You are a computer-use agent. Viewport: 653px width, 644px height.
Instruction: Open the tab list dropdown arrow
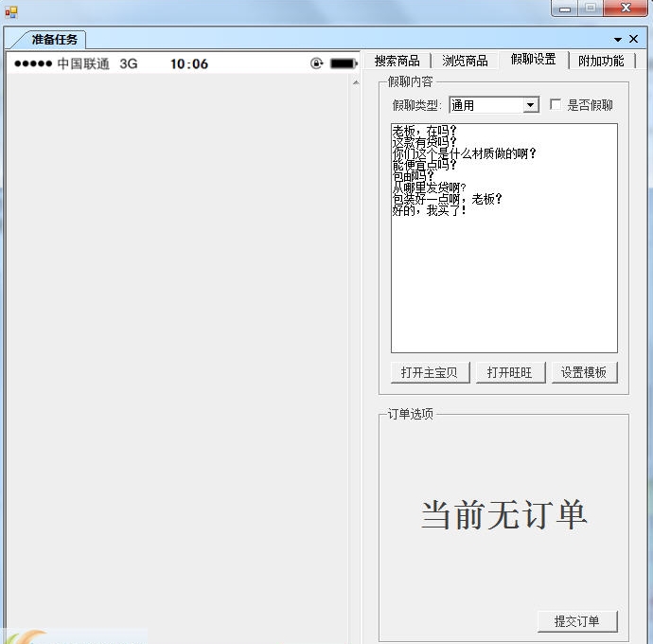click(x=618, y=40)
